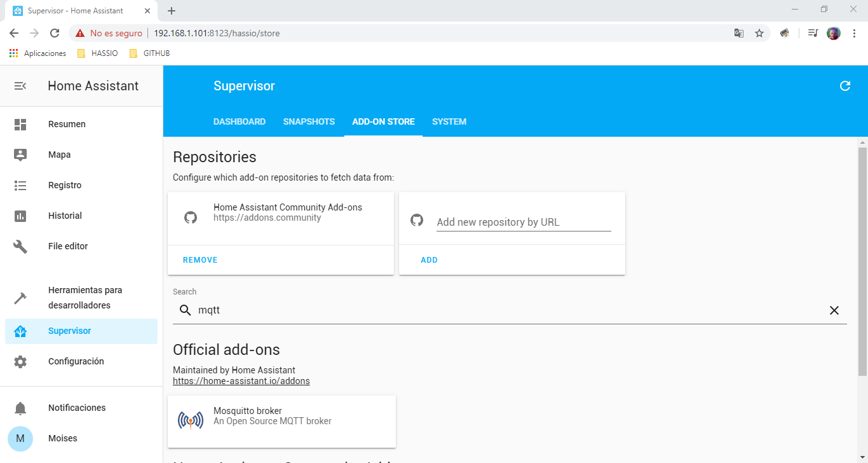Click the page vertical scrollbar
Image resolution: width=868 pixels, height=463 pixels.
pos(862,261)
